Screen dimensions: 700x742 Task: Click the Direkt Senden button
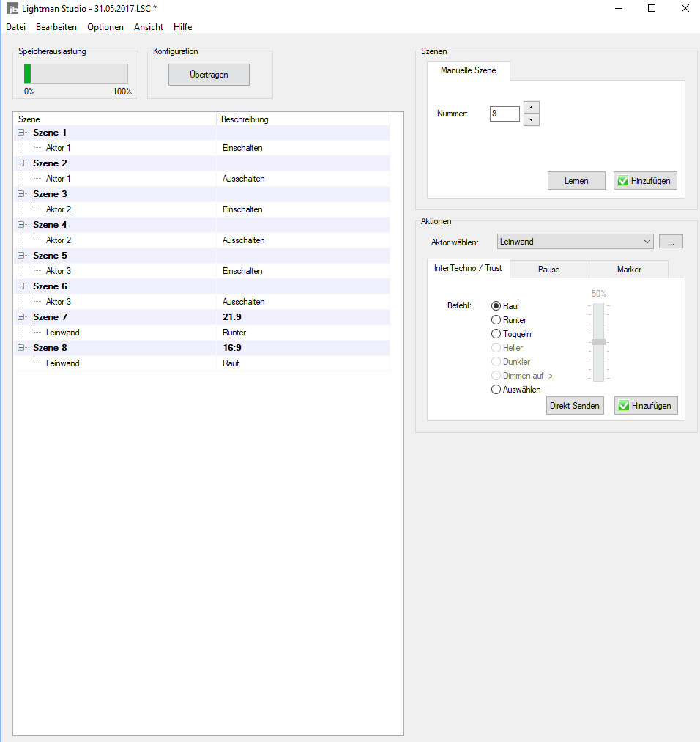[x=575, y=406]
